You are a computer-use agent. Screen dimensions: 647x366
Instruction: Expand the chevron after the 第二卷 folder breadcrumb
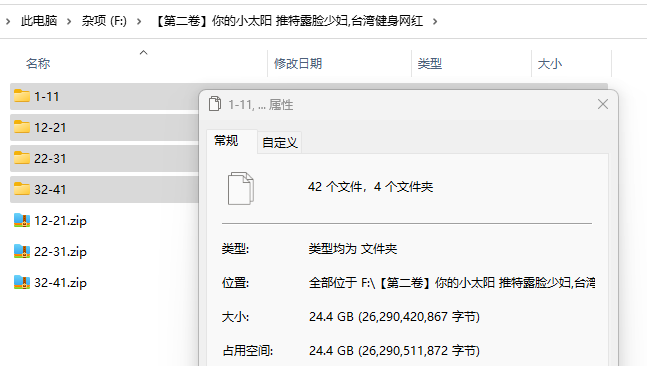click(x=435, y=21)
